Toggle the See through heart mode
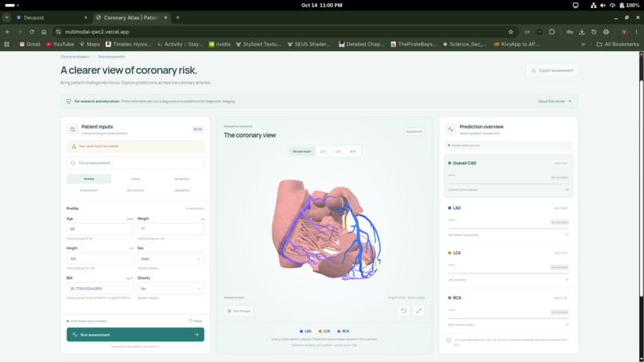The height and width of the screenshot is (362, 644). pos(239,311)
